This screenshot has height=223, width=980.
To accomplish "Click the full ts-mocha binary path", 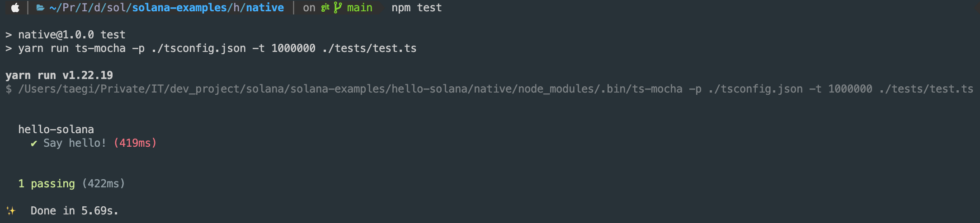I will 350,89.
